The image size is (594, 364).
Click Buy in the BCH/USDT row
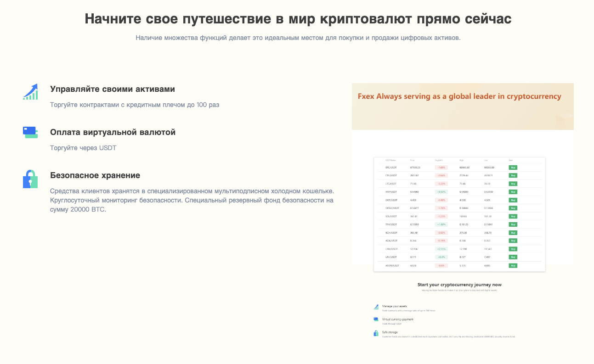(513, 233)
